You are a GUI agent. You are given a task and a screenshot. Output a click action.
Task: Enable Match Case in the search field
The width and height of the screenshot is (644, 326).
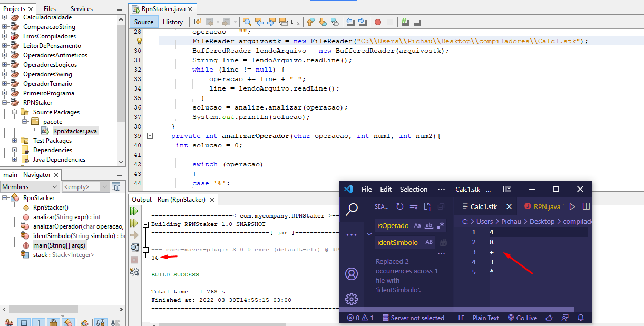(x=417, y=225)
